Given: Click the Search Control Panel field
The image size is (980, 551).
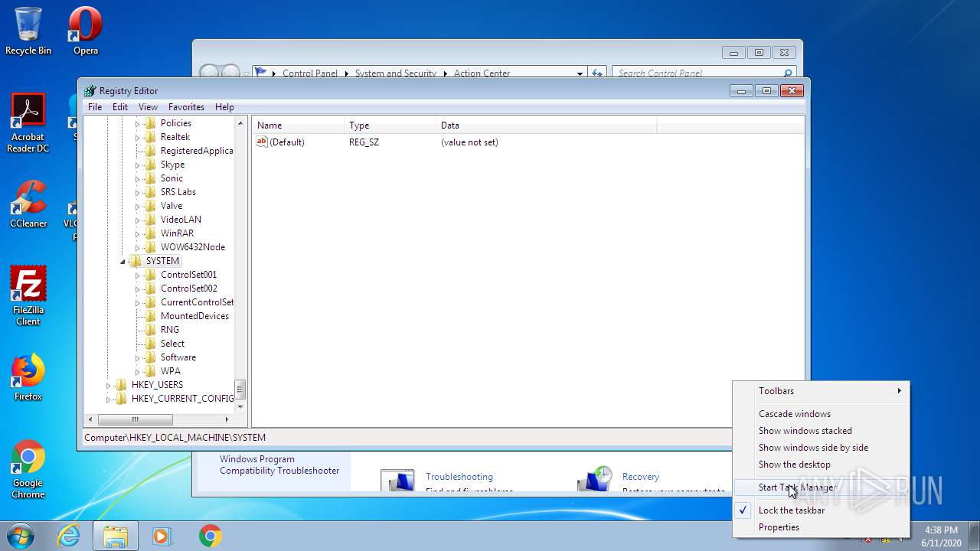Looking at the screenshot, I should [x=703, y=73].
